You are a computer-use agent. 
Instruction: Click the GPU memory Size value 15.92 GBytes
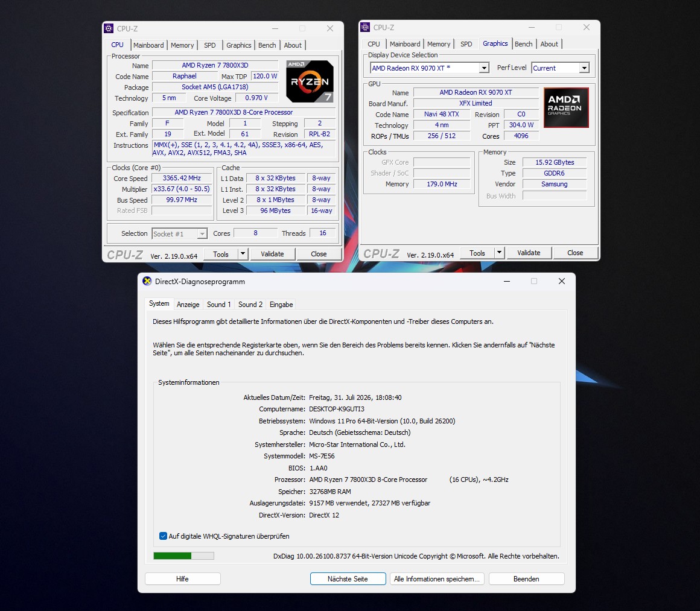tap(555, 162)
